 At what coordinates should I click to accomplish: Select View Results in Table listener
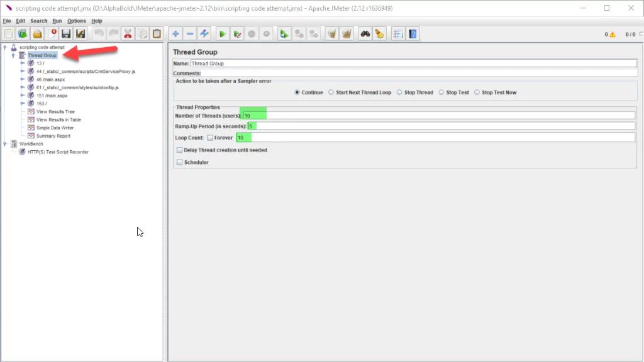[x=58, y=120]
